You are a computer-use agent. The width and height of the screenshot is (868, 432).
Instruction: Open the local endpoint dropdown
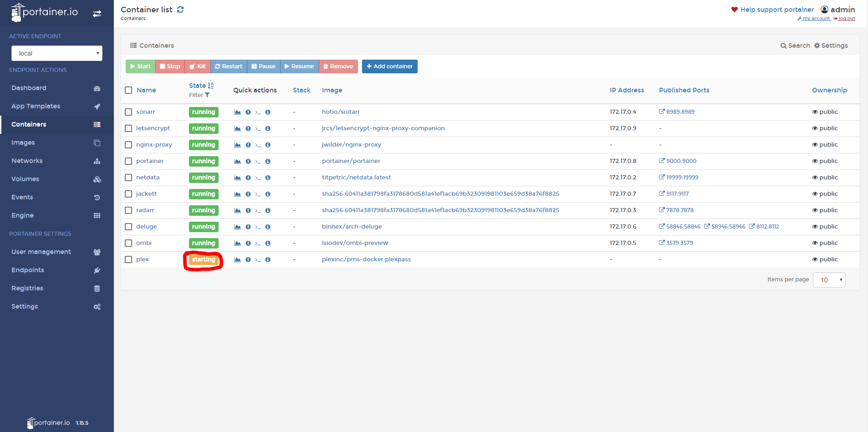57,53
